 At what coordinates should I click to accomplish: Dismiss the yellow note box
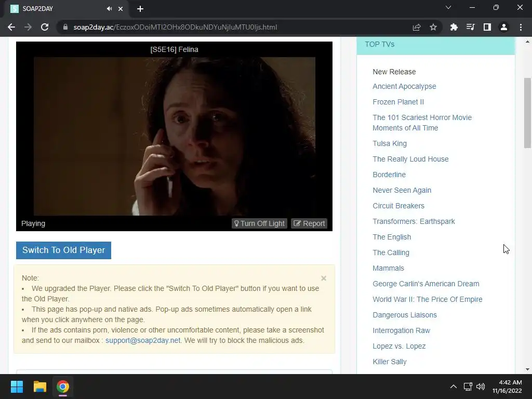324,278
